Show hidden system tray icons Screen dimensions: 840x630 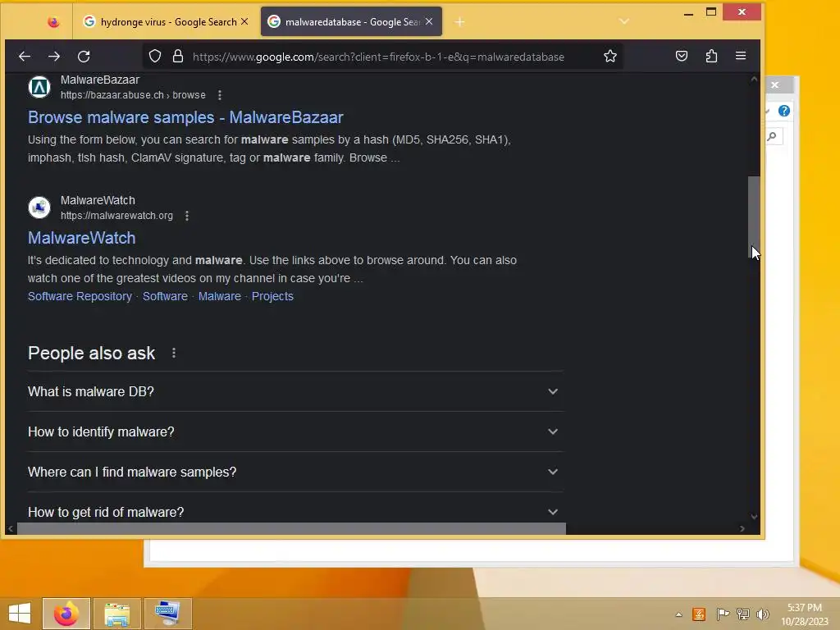click(x=678, y=614)
